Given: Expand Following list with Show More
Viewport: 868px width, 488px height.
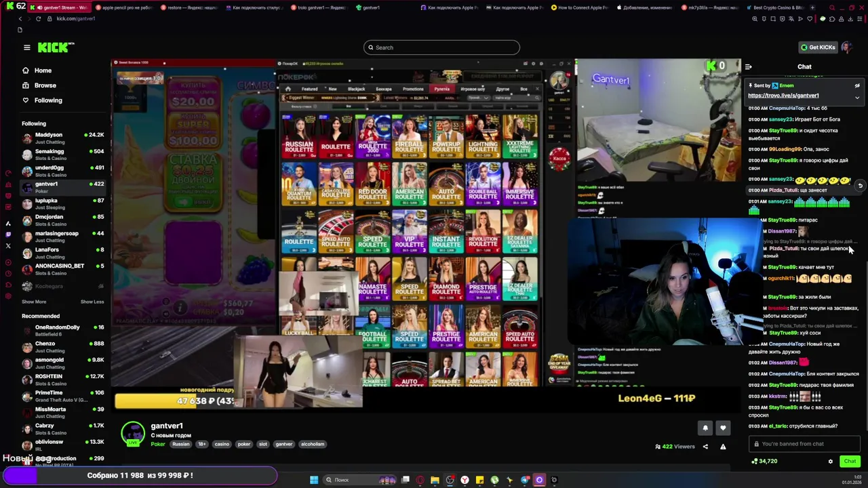Looking at the screenshot, I should 34,302.
